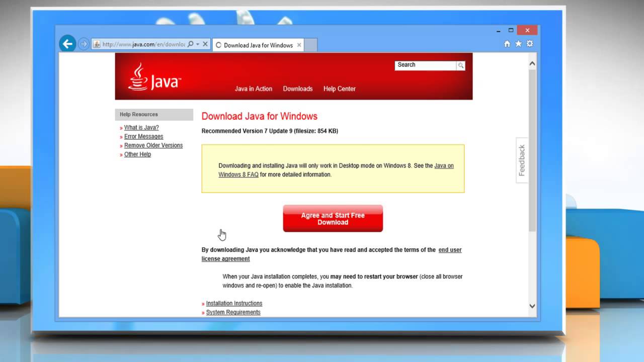The height and width of the screenshot is (362, 644).
Task: Close the browser window
Action: tap(527, 30)
